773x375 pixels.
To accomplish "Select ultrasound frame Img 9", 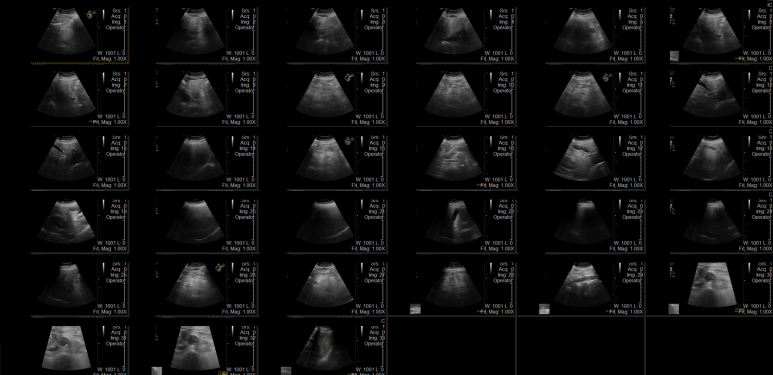I will click(x=325, y=95).
